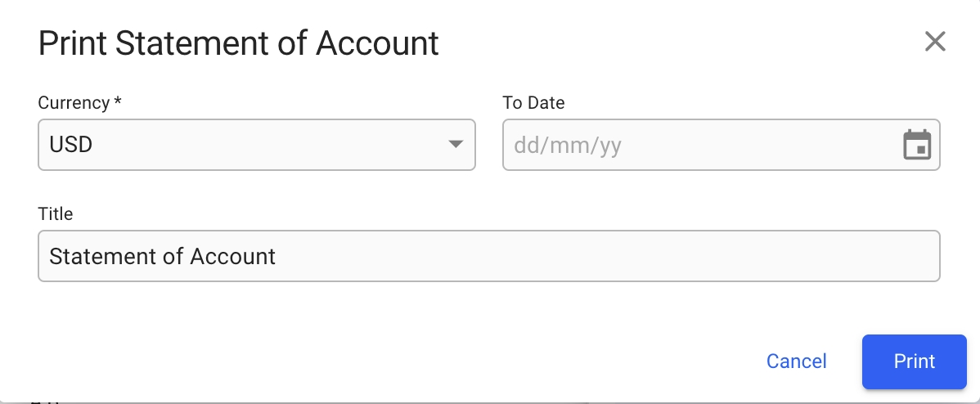Click the Title field label

tap(56, 214)
